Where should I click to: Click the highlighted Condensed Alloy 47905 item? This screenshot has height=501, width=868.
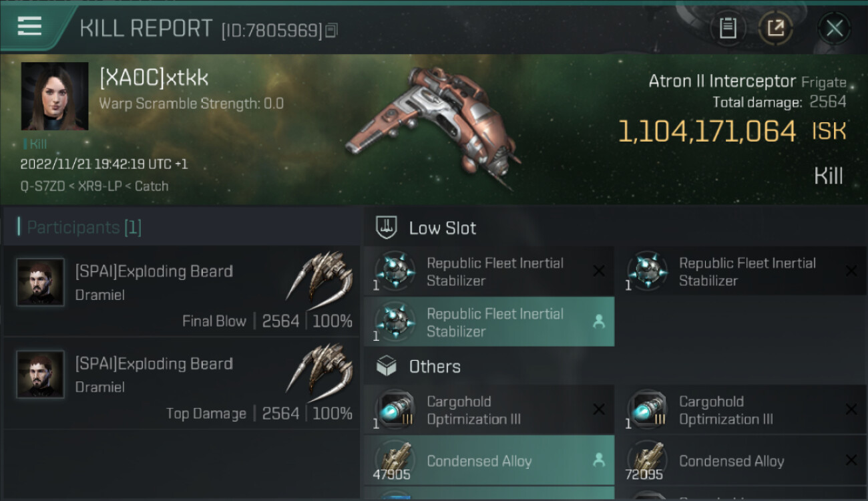click(x=489, y=461)
